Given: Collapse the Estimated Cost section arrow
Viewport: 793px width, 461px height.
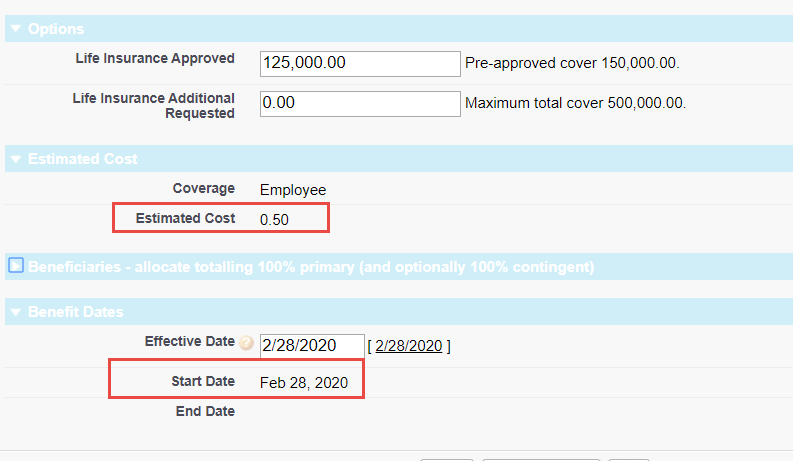Looking at the screenshot, I should (15, 159).
